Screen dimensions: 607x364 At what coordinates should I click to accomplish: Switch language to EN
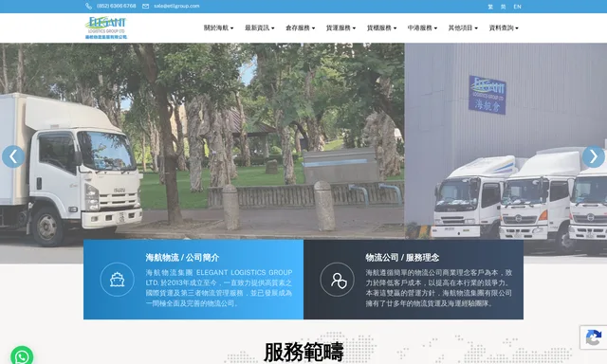517,7
